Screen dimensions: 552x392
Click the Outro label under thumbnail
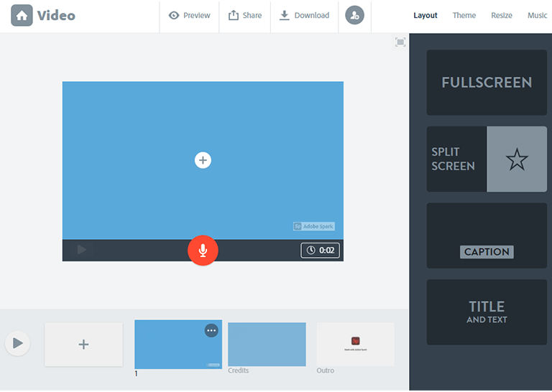pyautogui.click(x=326, y=370)
